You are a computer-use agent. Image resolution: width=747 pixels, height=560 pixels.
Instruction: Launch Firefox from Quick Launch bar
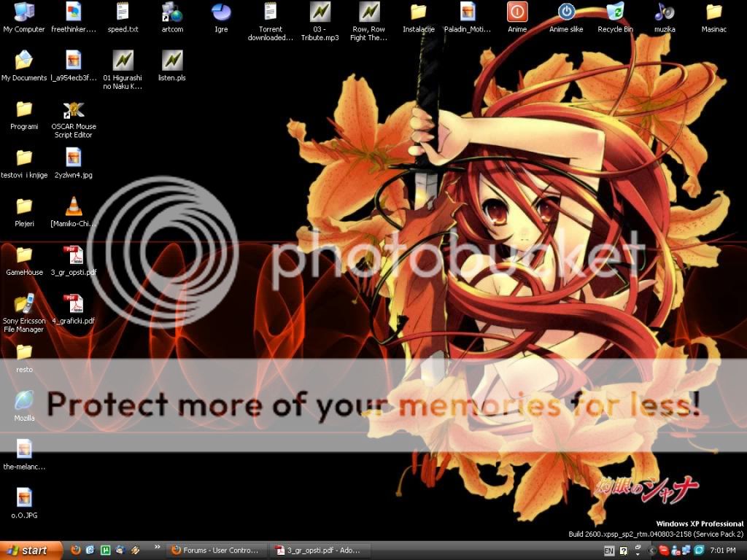pyautogui.click(x=76, y=551)
